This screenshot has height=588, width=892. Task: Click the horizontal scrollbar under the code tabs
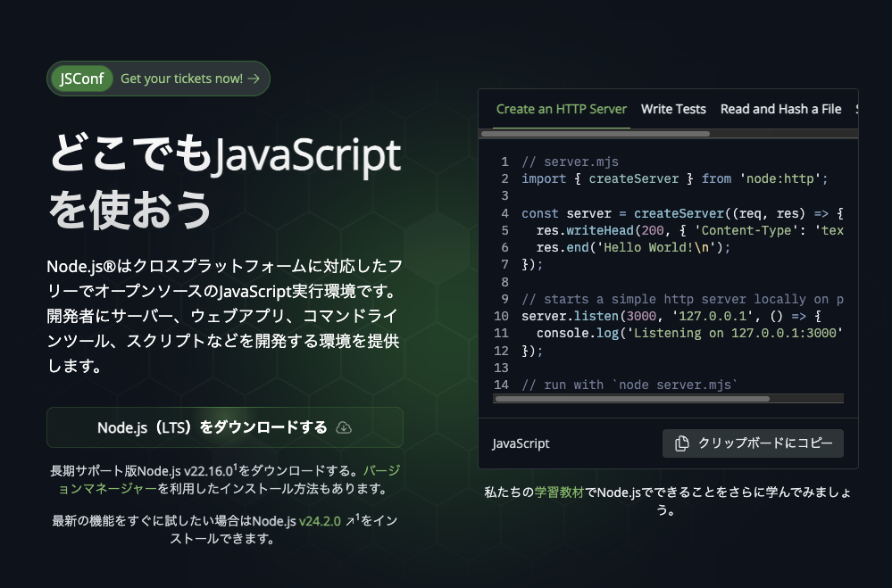595,134
